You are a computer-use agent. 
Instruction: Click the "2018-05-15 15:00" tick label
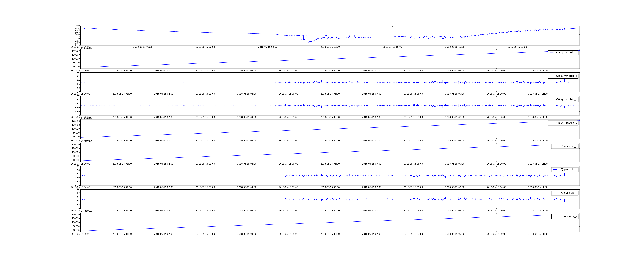(392, 47)
